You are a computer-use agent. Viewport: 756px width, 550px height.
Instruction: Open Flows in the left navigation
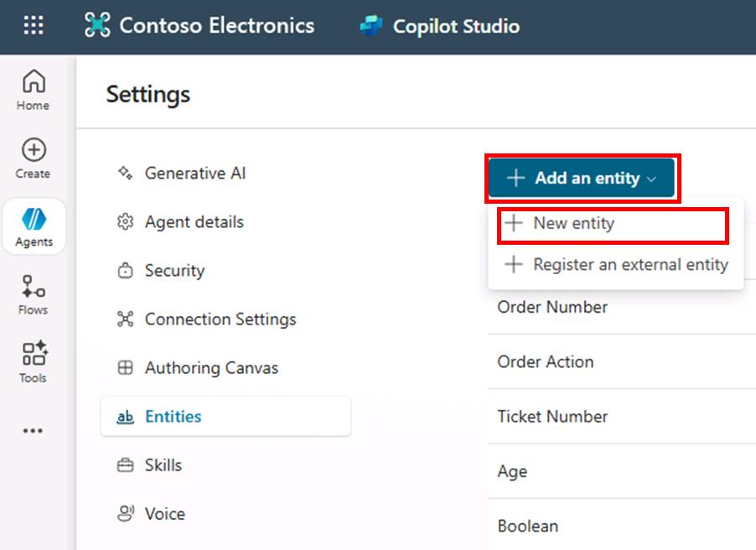pos(34,295)
